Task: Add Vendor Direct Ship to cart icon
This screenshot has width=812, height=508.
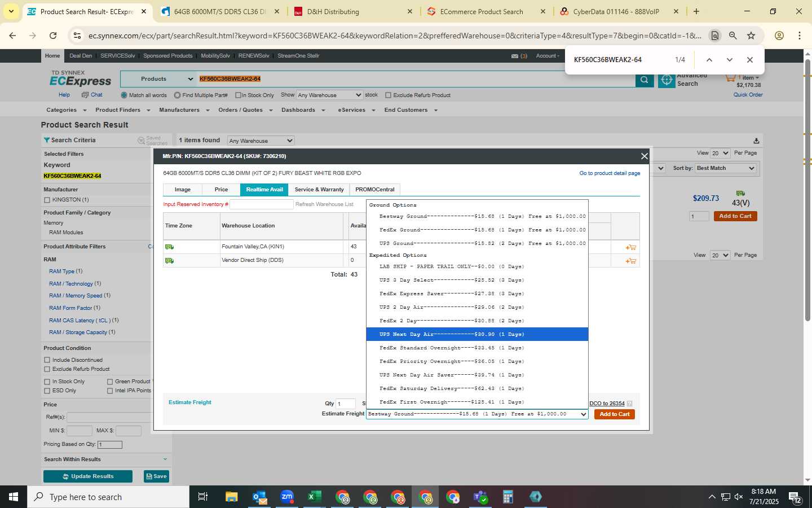Action: click(x=630, y=261)
